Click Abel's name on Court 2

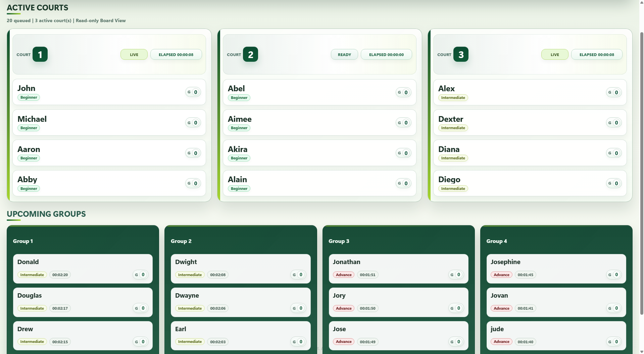[236, 89]
